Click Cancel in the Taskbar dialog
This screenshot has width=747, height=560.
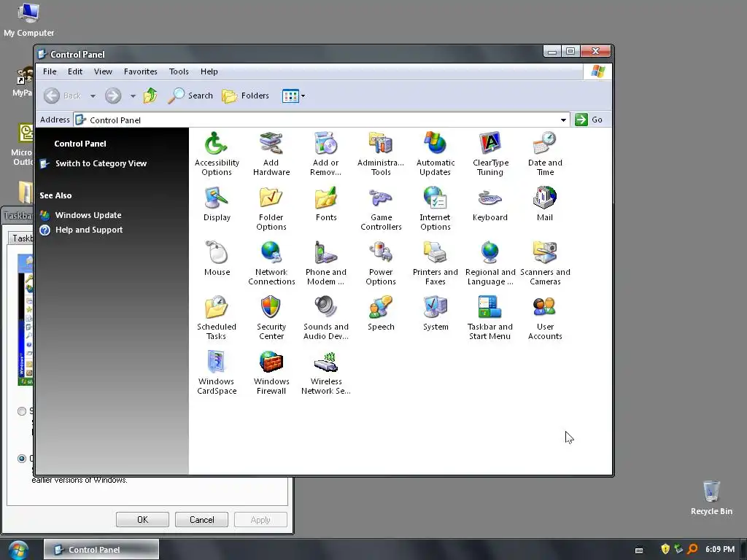tap(201, 519)
